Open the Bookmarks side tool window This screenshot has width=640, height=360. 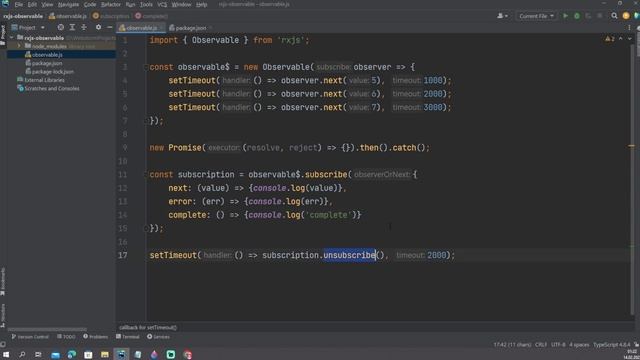pyautogui.click(x=3, y=281)
